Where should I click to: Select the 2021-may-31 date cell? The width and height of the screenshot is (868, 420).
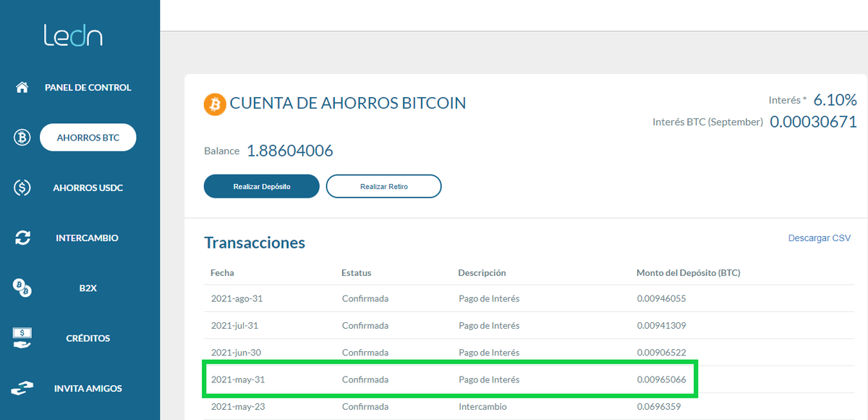(x=237, y=379)
